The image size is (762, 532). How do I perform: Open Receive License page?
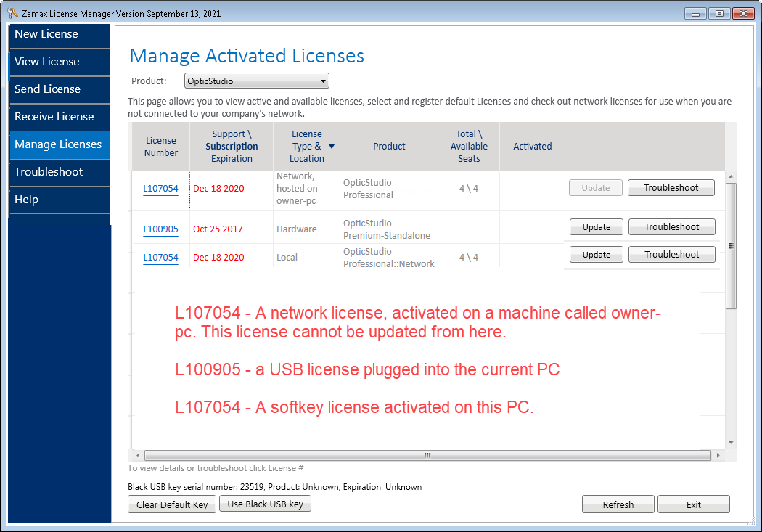pyautogui.click(x=60, y=117)
